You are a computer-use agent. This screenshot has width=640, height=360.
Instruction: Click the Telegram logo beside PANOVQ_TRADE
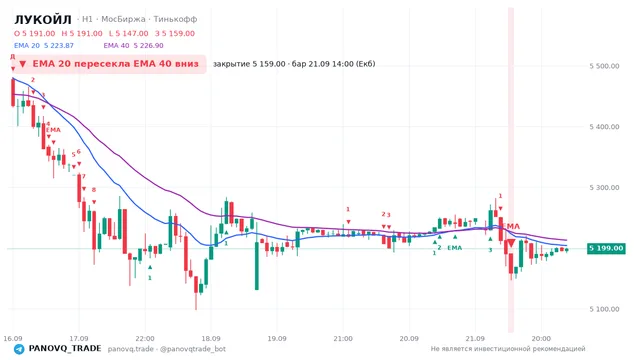19,349
